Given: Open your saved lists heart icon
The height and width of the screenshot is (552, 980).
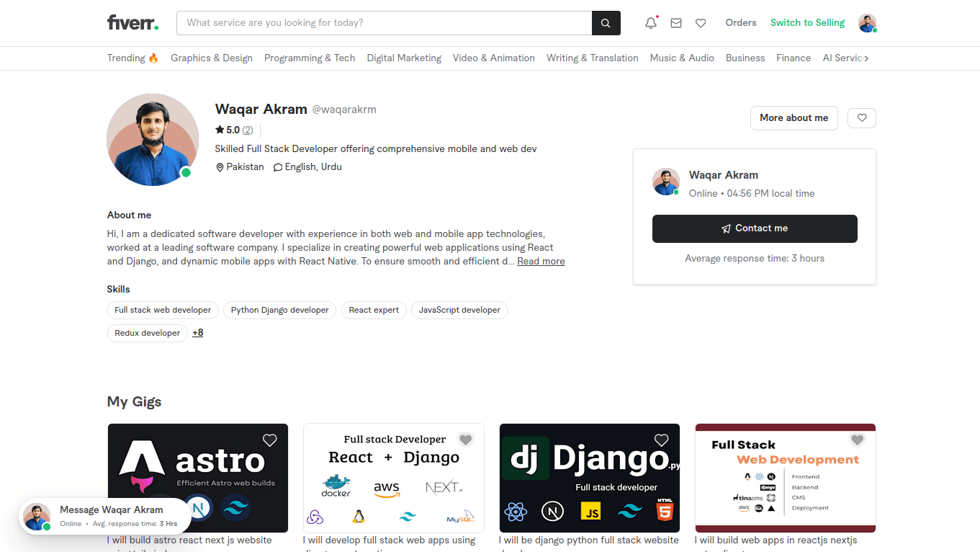Looking at the screenshot, I should pos(701,22).
